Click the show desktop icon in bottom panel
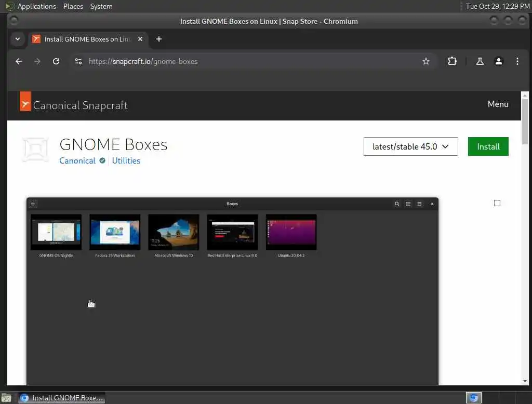This screenshot has height=404, width=532. (x=6, y=398)
